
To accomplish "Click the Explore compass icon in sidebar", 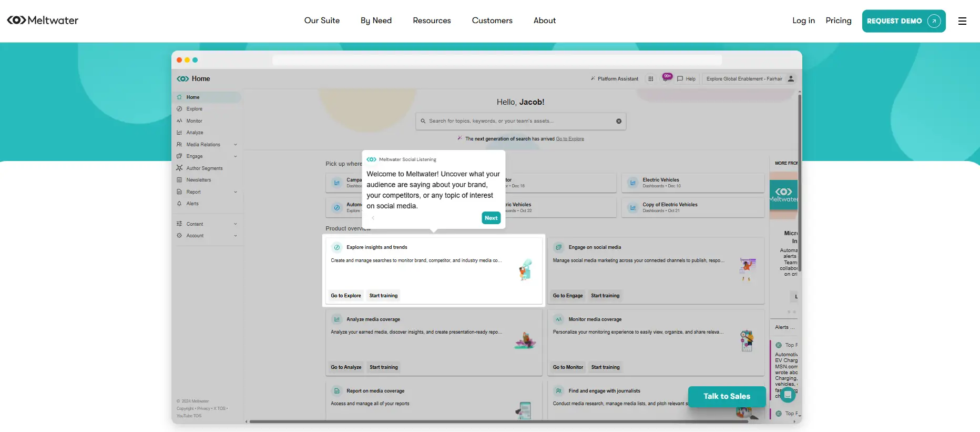I will [179, 109].
